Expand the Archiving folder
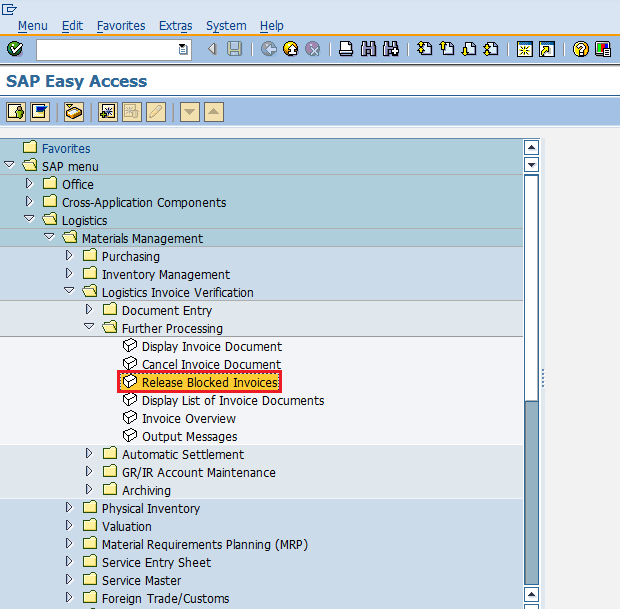Screen dimensions: 620x609 [x=89, y=490]
